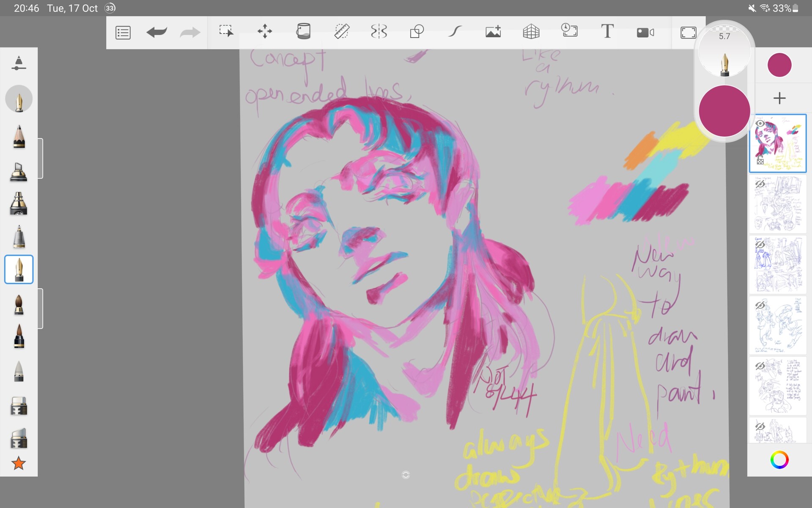Activate the Ruler tool
The width and height of the screenshot is (812, 508).
(x=341, y=31)
